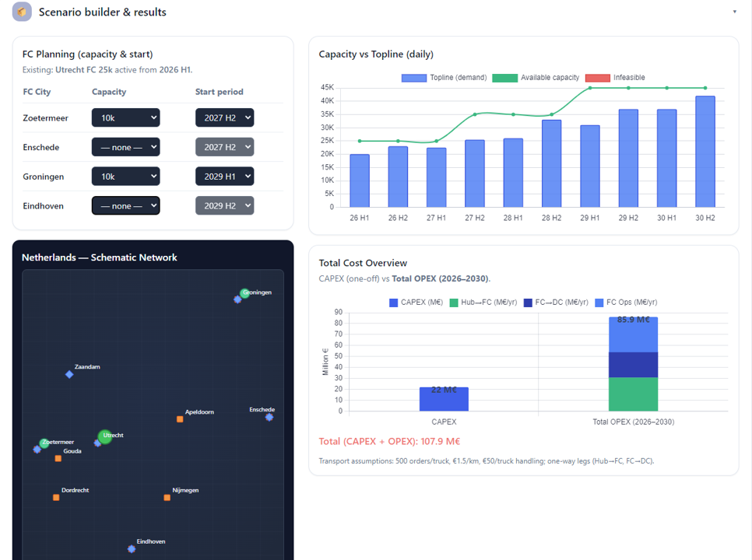752x560 pixels.
Task: Click the FC Ops top bar segment
Action: pyautogui.click(x=633, y=335)
